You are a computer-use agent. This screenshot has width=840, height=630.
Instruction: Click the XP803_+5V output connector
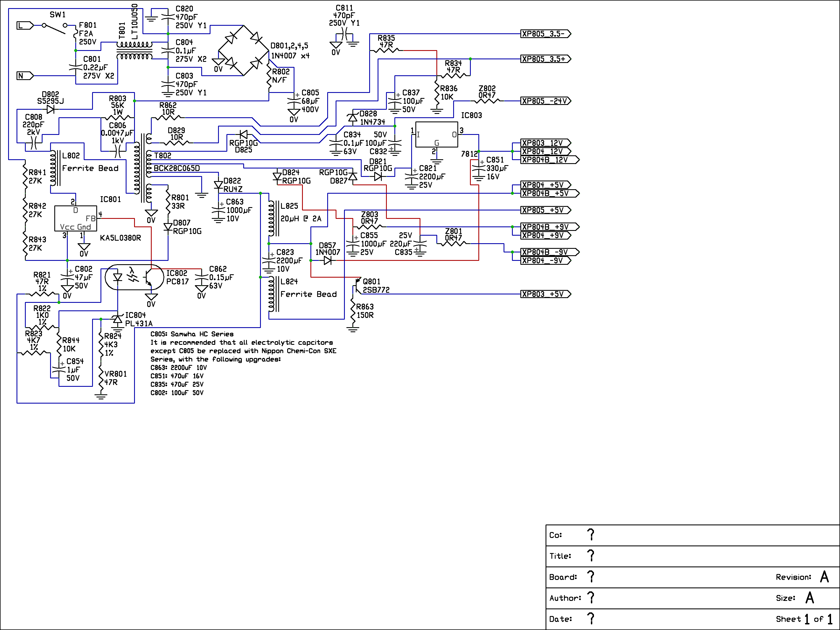pyautogui.click(x=546, y=294)
